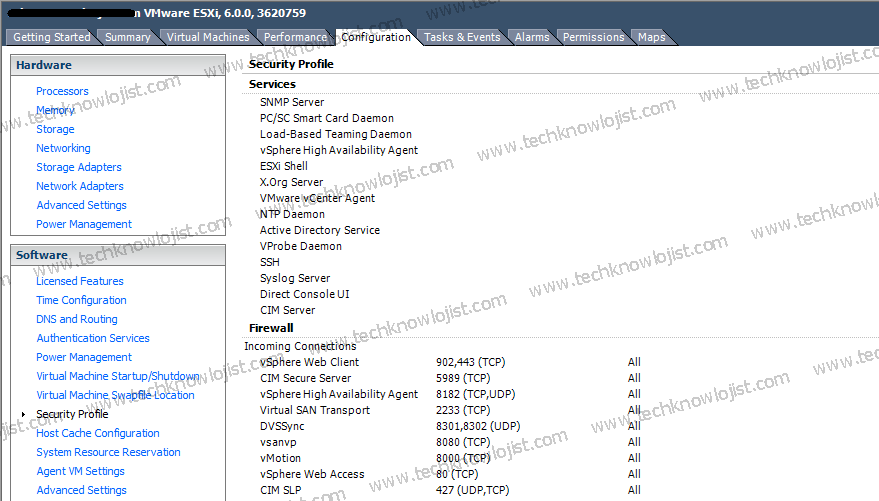This screenshot has width=879, height=501.
Task: Select PC/SC Smart Card Daemon service
Action: point(327,118)
